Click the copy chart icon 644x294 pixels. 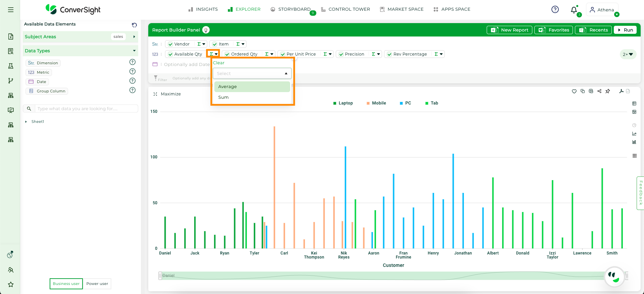click(x=583, y=91)
